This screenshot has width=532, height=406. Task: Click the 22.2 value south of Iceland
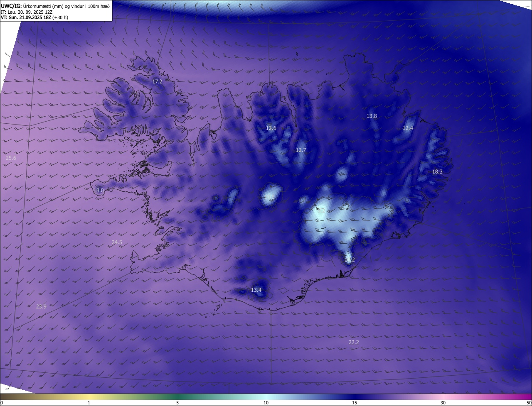[x=354, y=342]
